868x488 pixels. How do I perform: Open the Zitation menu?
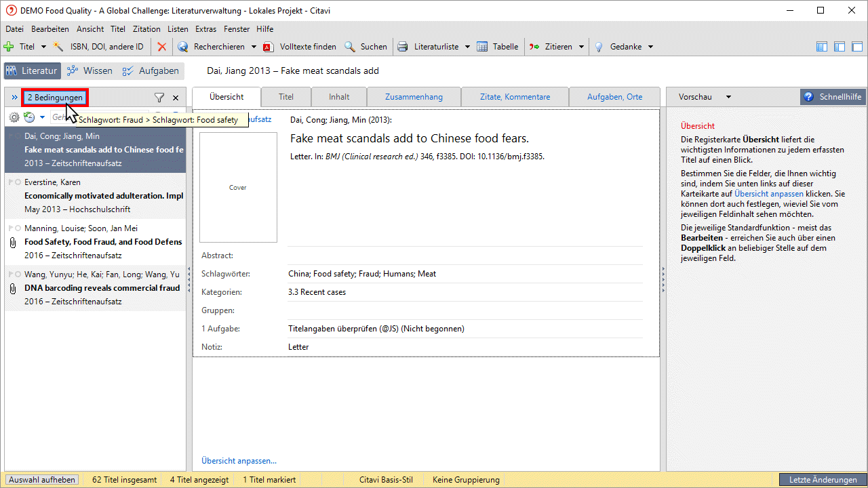(x=146, y=29)
